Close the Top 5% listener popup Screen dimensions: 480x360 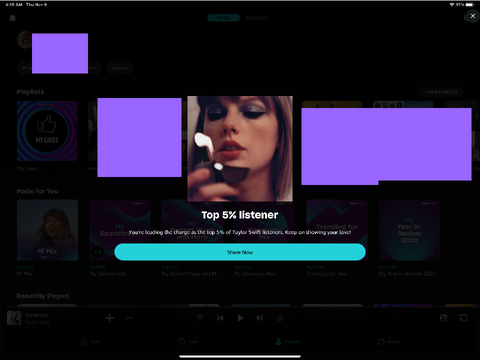(x=472, y=16)
